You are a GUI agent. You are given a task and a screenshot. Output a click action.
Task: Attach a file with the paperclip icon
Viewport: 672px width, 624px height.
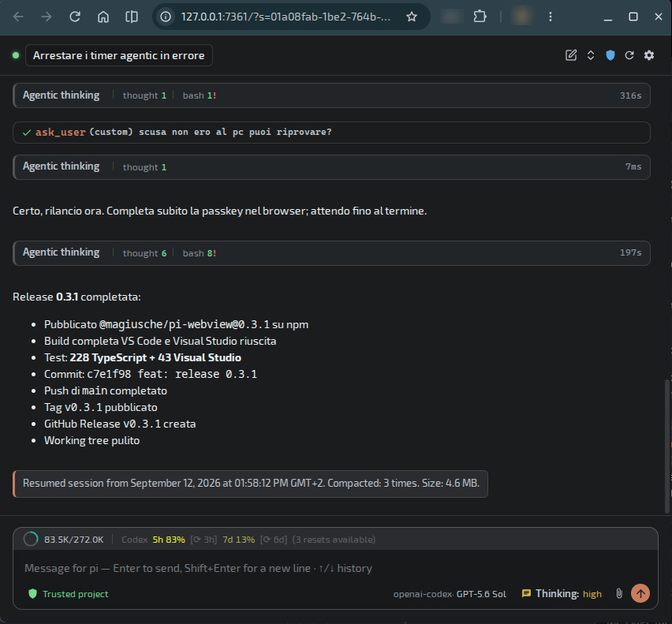point(619,593)
